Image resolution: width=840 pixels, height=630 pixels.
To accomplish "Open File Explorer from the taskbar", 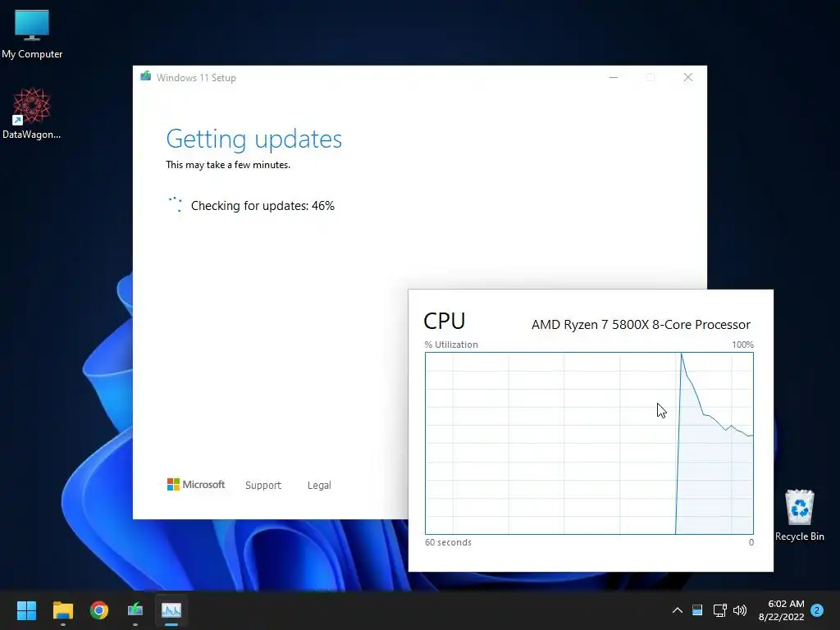I will point(62,610).
